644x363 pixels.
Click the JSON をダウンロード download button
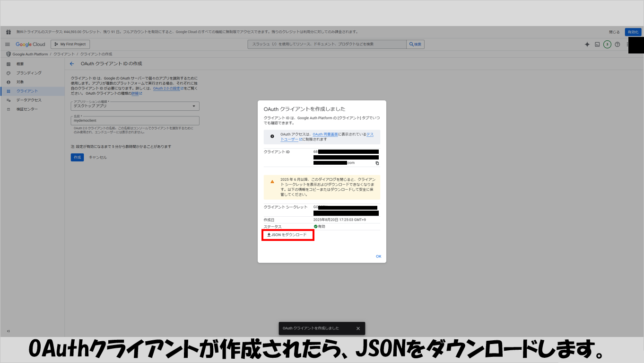(x=287, y=235)
